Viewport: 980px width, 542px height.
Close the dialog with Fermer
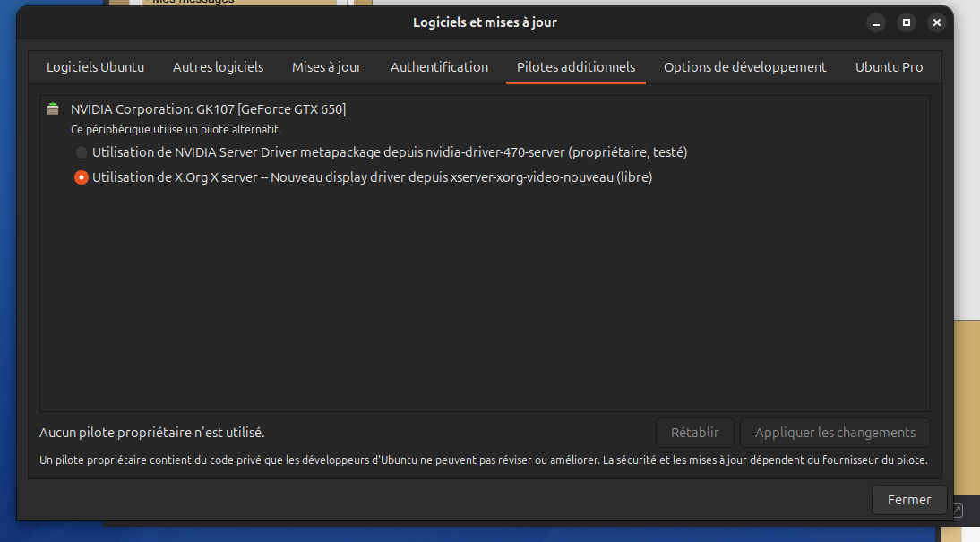[908, 500]
